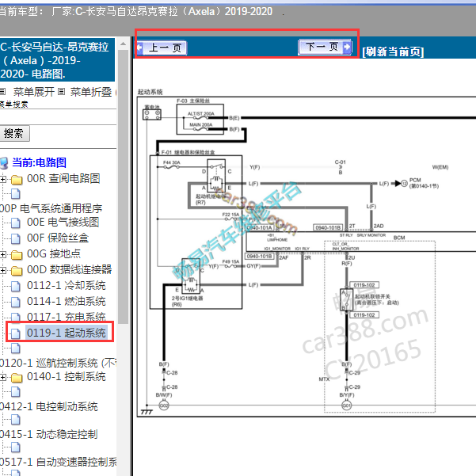Image resolution: width=476 pixels, height=476 pixels.
Task: Click the upper 0119-102 connector reference box
Action: [364, 285]
